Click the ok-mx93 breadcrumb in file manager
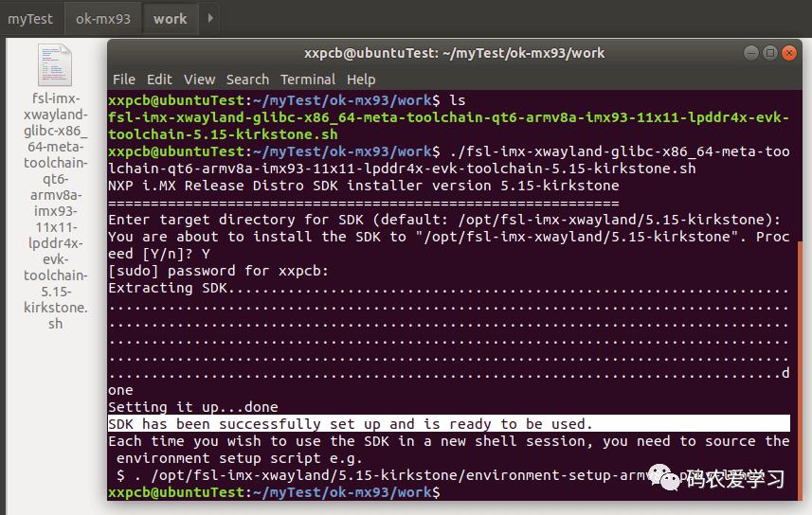The image size is (812, 515). click(x=103, y=19)
